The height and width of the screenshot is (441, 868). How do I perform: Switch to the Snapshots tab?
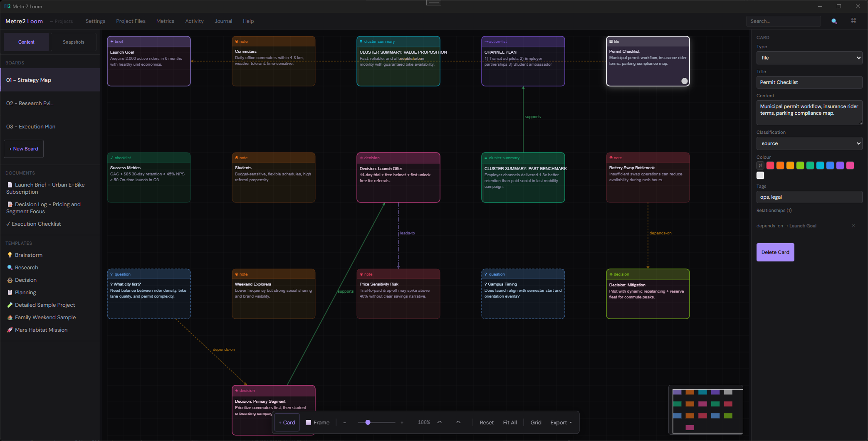pos(74,42)
